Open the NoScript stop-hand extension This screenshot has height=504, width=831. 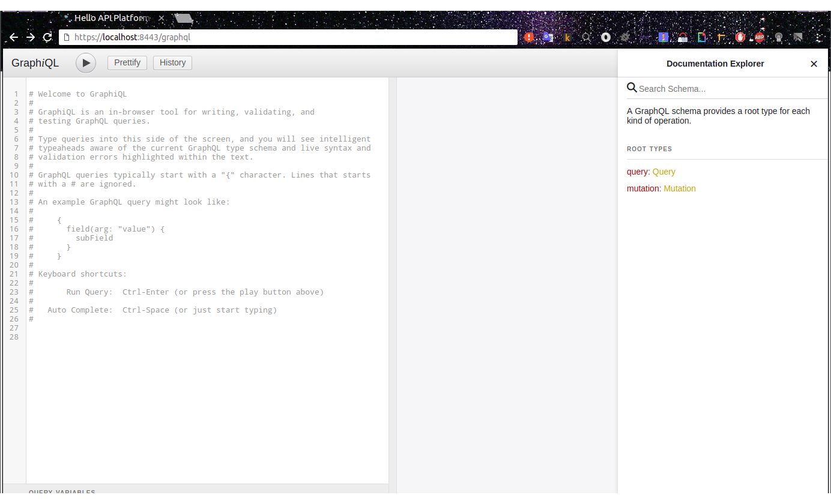point(740,37)
